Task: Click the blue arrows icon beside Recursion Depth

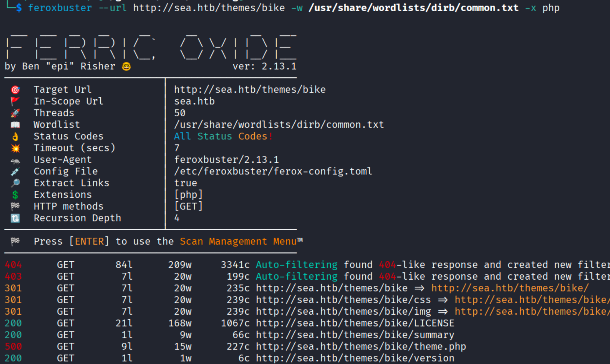Action: pos(15,218)
